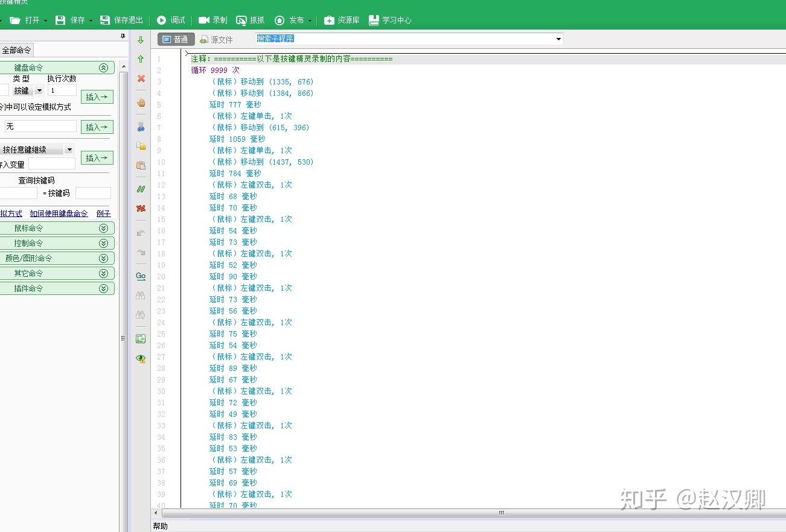Comment out line with green slashes icon
Image resolution: width=786 pixels, height=532 pixels.
(x=141, y=189)
